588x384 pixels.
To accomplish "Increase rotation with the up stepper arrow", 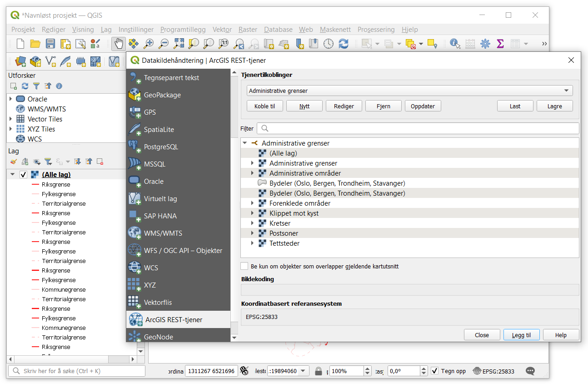I will (x=424, y=369).
